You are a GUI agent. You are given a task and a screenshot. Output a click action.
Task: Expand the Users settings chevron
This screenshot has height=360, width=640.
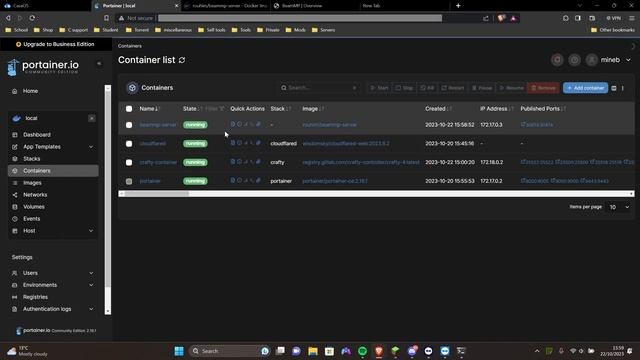(91, 273)
